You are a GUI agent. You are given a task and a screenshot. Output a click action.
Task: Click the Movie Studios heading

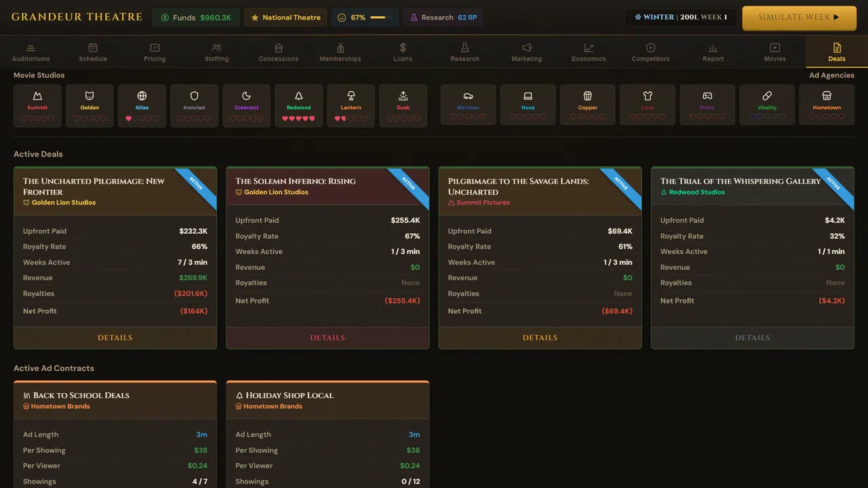(39, 75)
